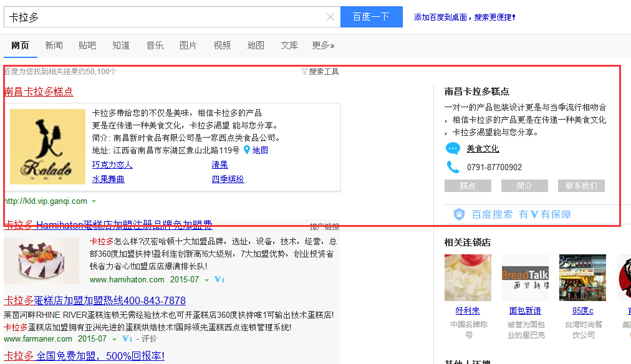Open the 四季缤纷 link

[228, 179]
